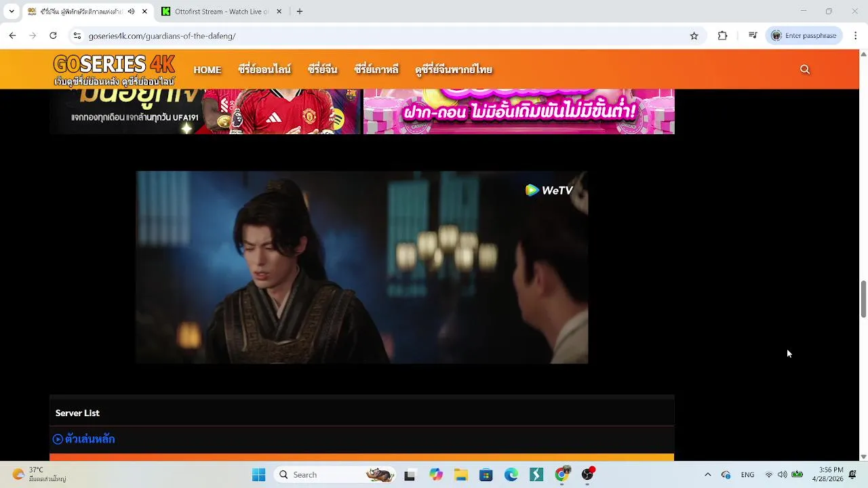The image size is (868, 488).
Task: Open media controls icon in toolbar
Action: point(753,36)
